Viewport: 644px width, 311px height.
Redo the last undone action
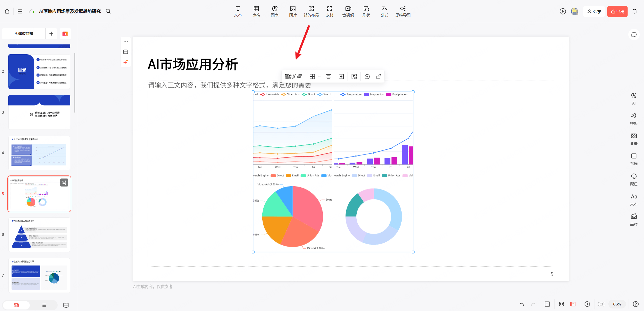coord(533,304)
